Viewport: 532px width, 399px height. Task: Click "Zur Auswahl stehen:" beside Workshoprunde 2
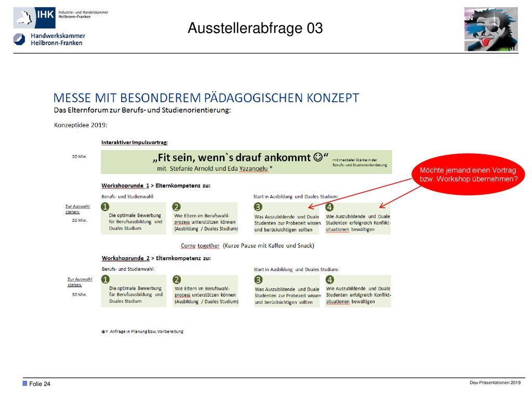click(x=79, y=282)
